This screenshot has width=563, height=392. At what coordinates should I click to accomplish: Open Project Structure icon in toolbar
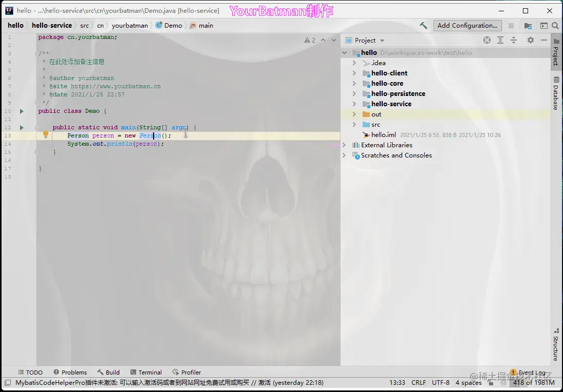point(528,26)
